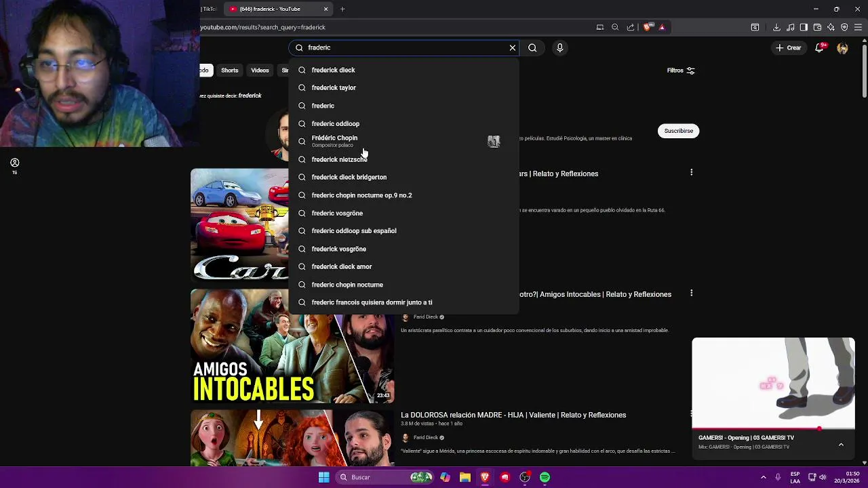
Task: Select suggestion "frederick dieck"
Action: (x=404, y=70)
